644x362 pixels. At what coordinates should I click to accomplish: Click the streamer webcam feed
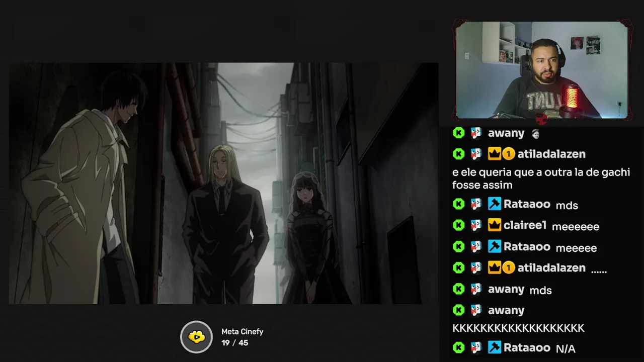coord(542,70)
